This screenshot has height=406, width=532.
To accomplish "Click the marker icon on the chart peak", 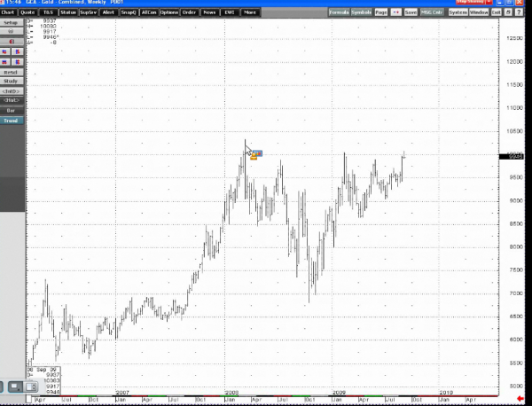I will coord(254,155).
